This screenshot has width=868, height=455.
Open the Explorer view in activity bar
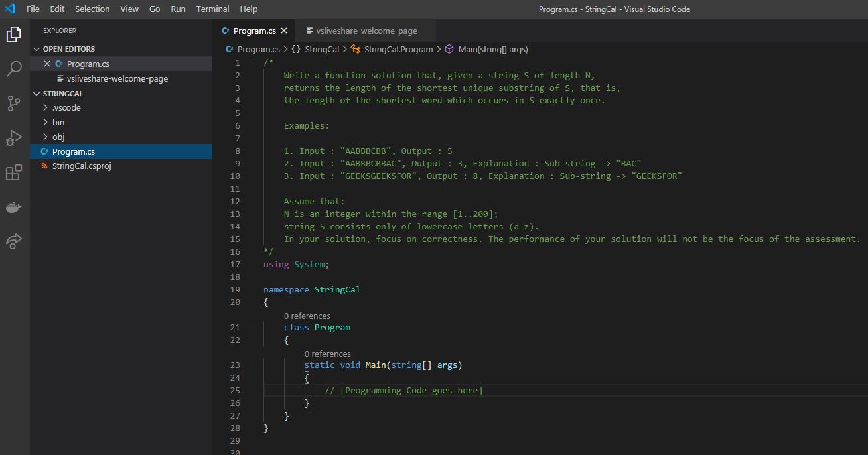(14, 34)
